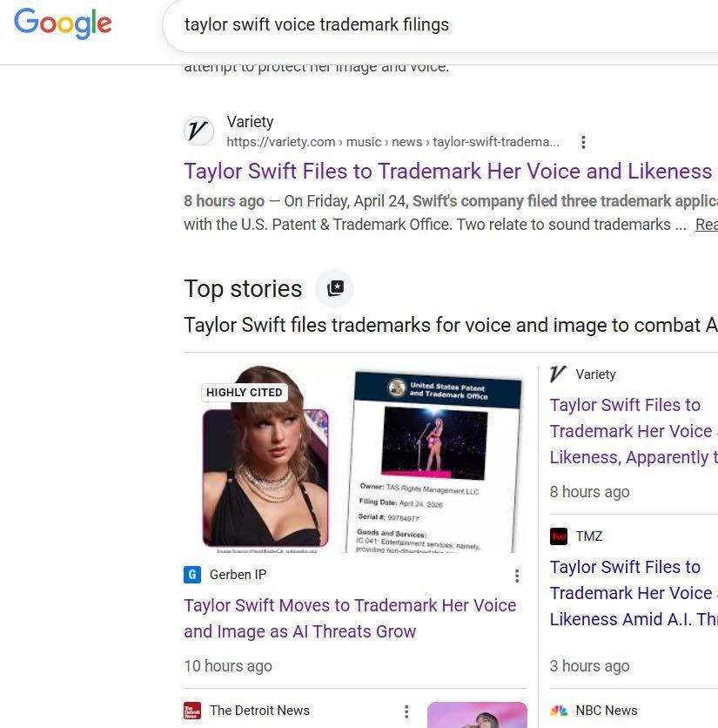Open Variety story in top stories column
Image resolution: width=718 pixels, height=728 pixels.
tap(634, 431)
